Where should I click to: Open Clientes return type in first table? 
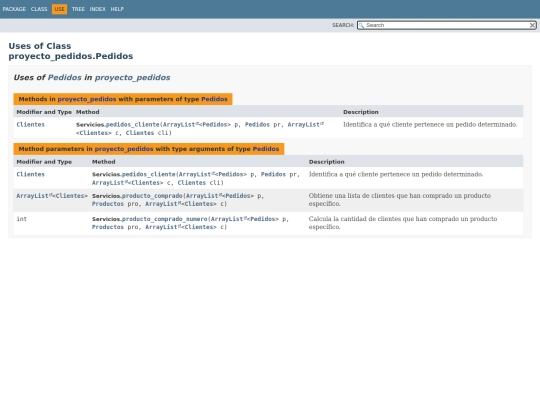coord(31,125)
